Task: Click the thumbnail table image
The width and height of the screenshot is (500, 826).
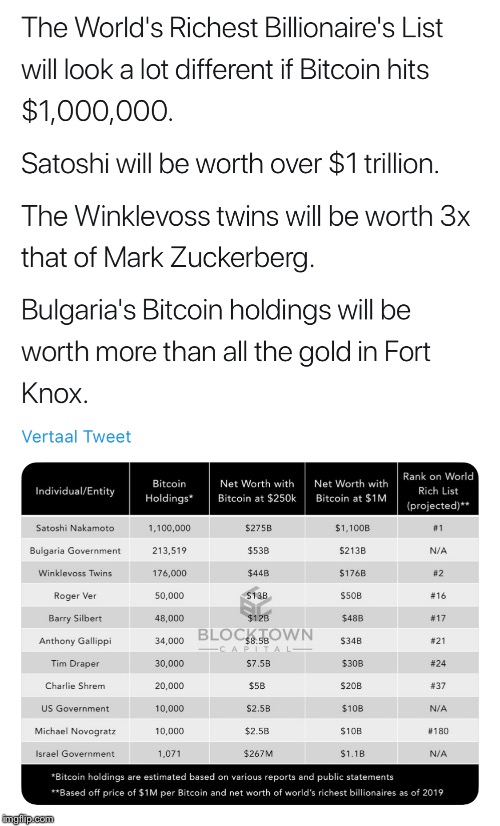Action: pyautogui.click(x=250, y=633)
